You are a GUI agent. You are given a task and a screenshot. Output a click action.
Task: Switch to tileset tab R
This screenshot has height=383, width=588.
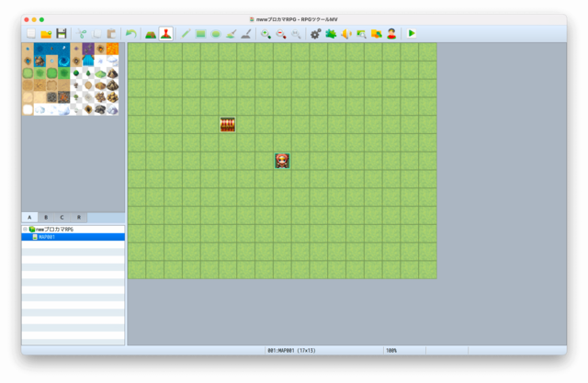point(79,218)
